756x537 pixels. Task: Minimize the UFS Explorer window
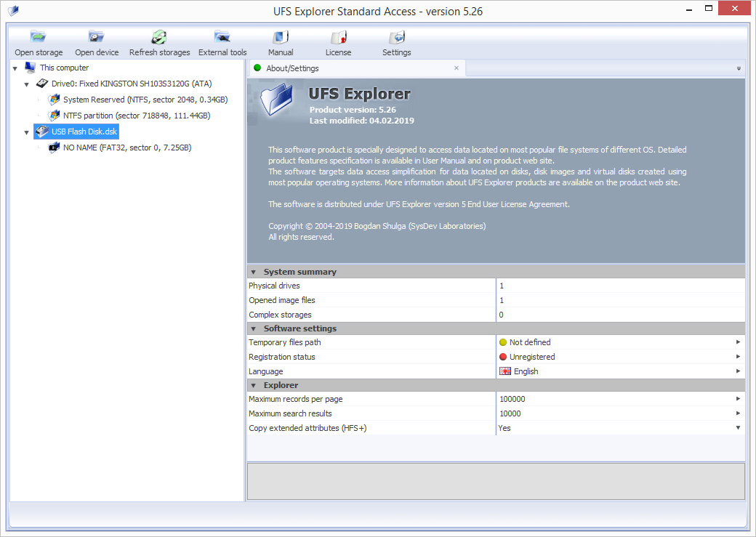tap(689, 9)
